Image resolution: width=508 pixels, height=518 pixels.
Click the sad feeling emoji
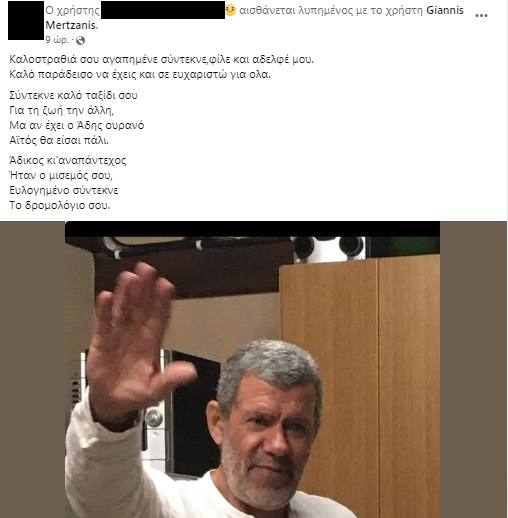pos(230,10)
